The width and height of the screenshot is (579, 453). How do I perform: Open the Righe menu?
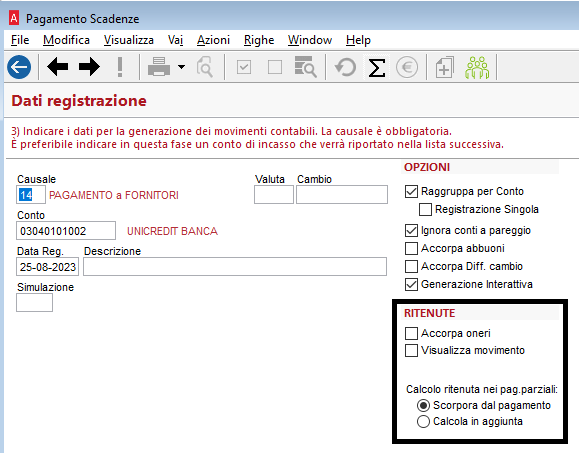click(259, 40)
